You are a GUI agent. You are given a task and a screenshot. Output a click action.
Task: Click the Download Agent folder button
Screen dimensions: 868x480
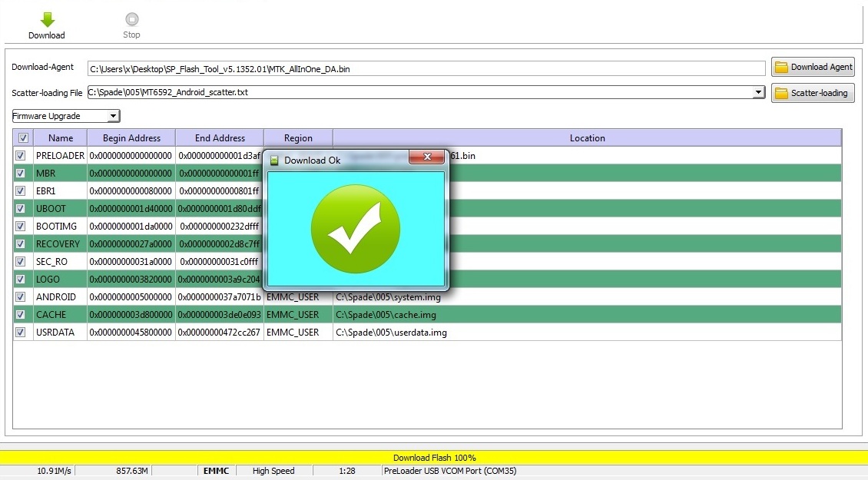click(x=813, y=67)
